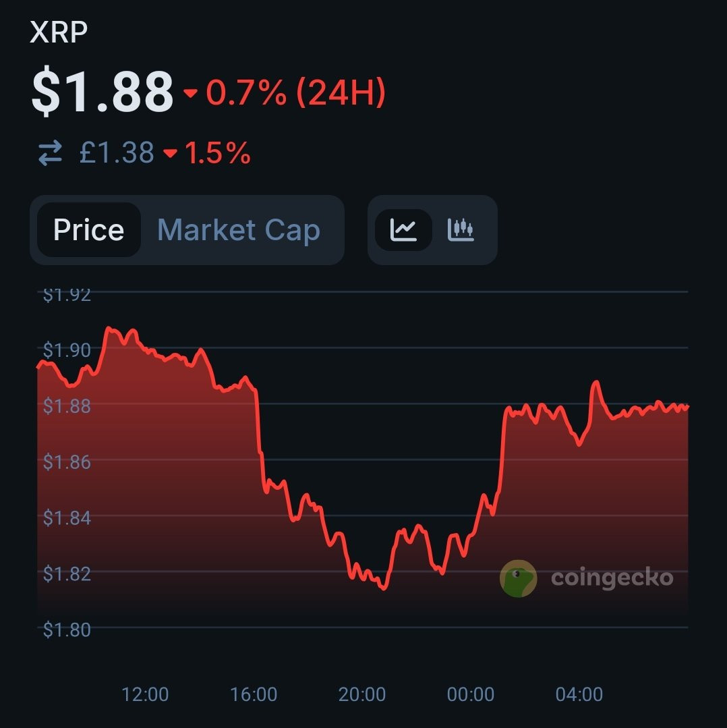
Task: Switch to the line chart view icon
Action: point(403,230)
